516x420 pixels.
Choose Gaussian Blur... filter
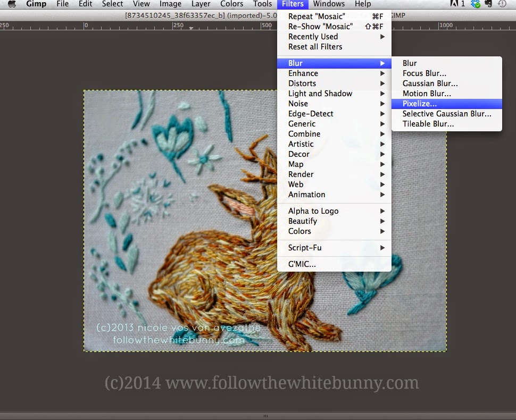(x=446, y=83)
